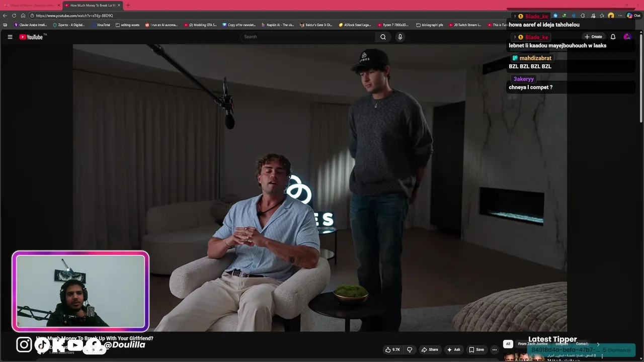
Task: Switch to the How Much Money To Break Up tab
Action: 93,6
